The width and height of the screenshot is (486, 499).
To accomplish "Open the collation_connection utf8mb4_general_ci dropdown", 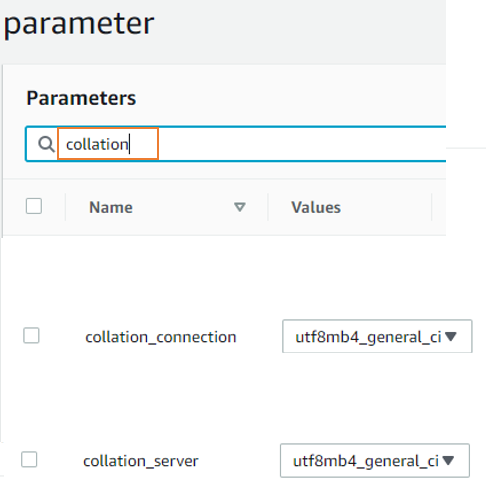I will coord(377,336).
